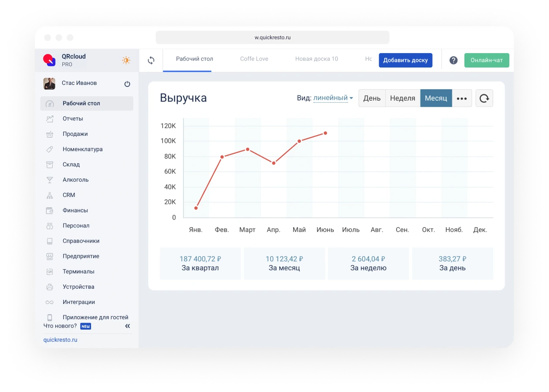
Task: Click the Добавить доску button
Action: 405,60
